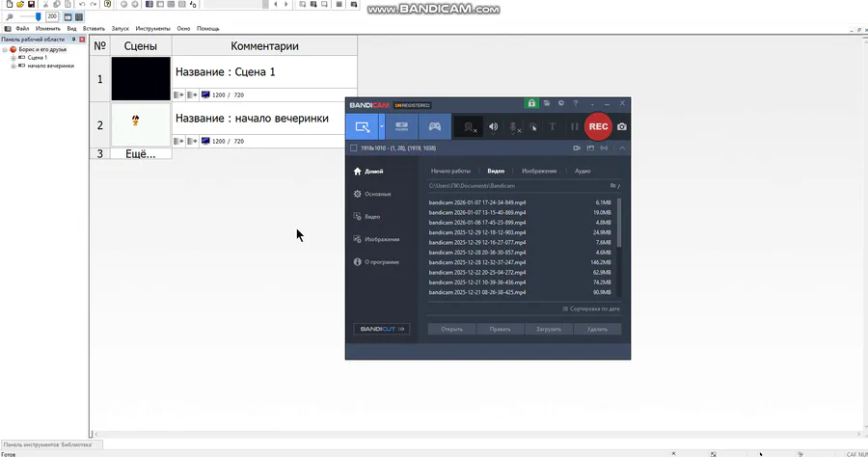Click the Удалить button in Bandicam
This screenshot has width=868, height=457.
tap(597, 329)
